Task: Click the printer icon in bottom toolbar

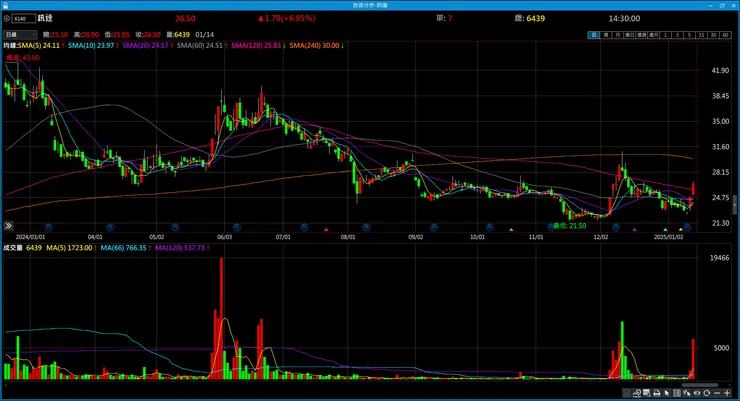Action: tap(657, 393)
